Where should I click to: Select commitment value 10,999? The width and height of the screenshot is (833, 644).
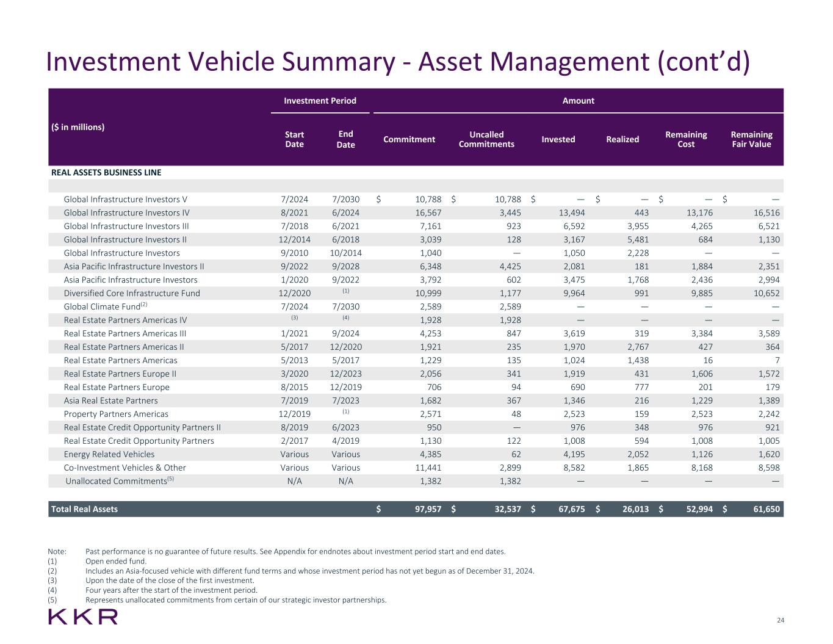[428, 293]
